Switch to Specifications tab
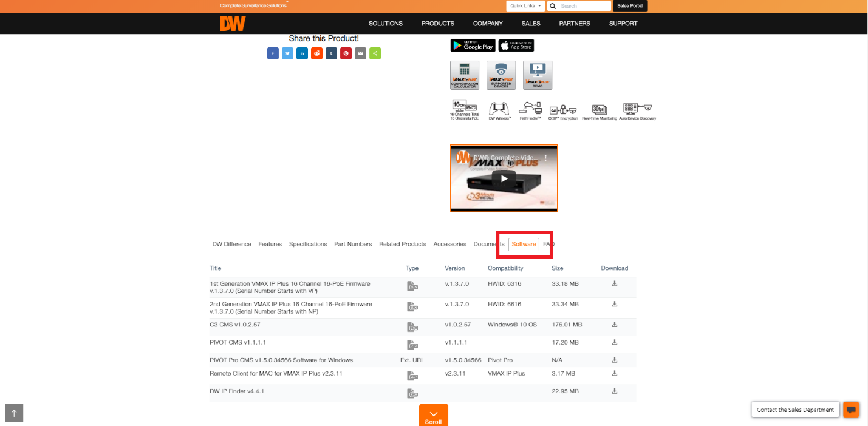Image resolution: width=868 pixels, height=426 pixels. (x=308, y=244)
